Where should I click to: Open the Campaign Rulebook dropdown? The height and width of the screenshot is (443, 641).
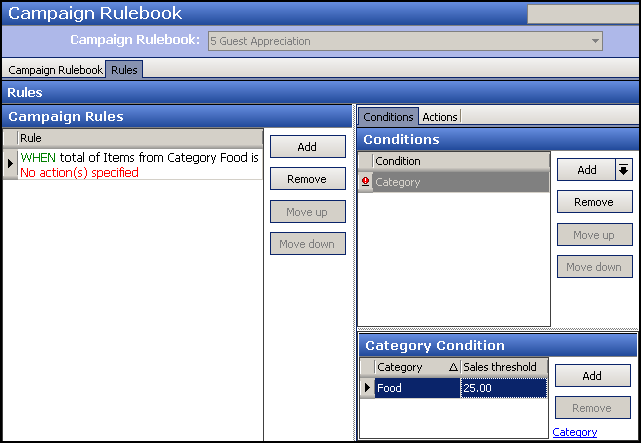click(595, 41)
